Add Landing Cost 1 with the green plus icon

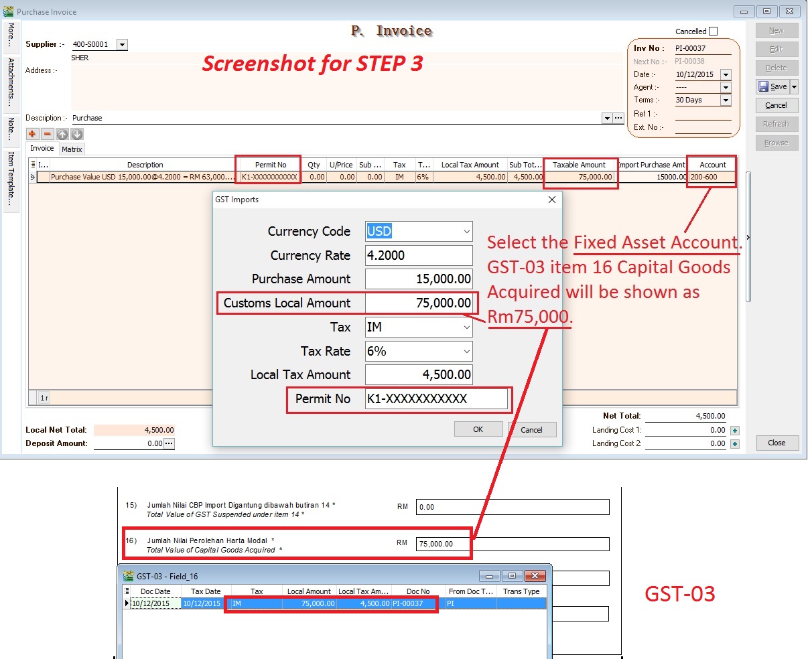click(734, 429)
